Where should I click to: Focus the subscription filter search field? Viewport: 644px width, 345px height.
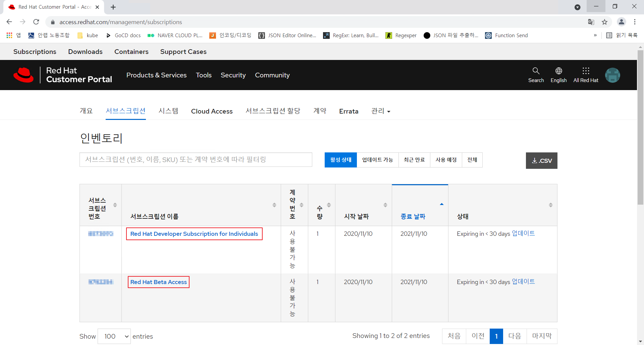click(x=196, y=159)
